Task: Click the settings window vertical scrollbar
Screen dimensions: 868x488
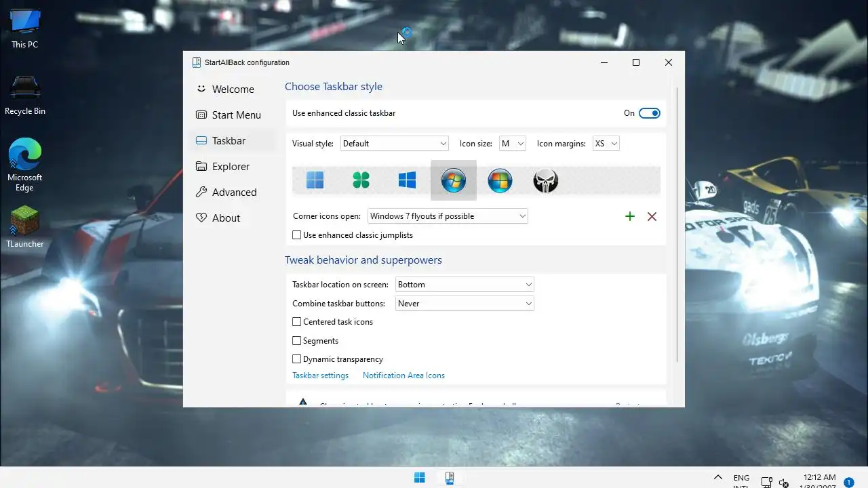Action: pyautogui.click(x=677, y=225)
